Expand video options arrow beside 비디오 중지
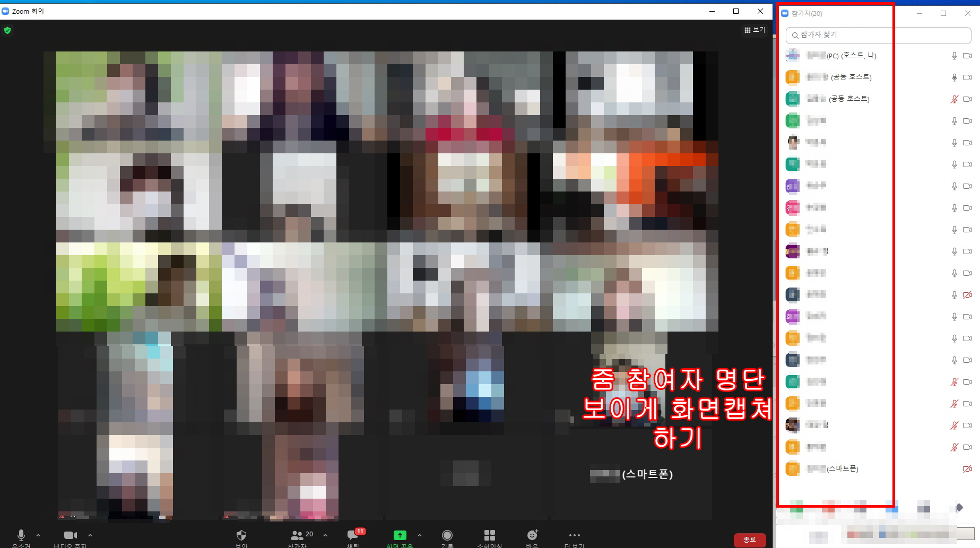The height and width of the screenshot is (548, 980). [90, 535]
